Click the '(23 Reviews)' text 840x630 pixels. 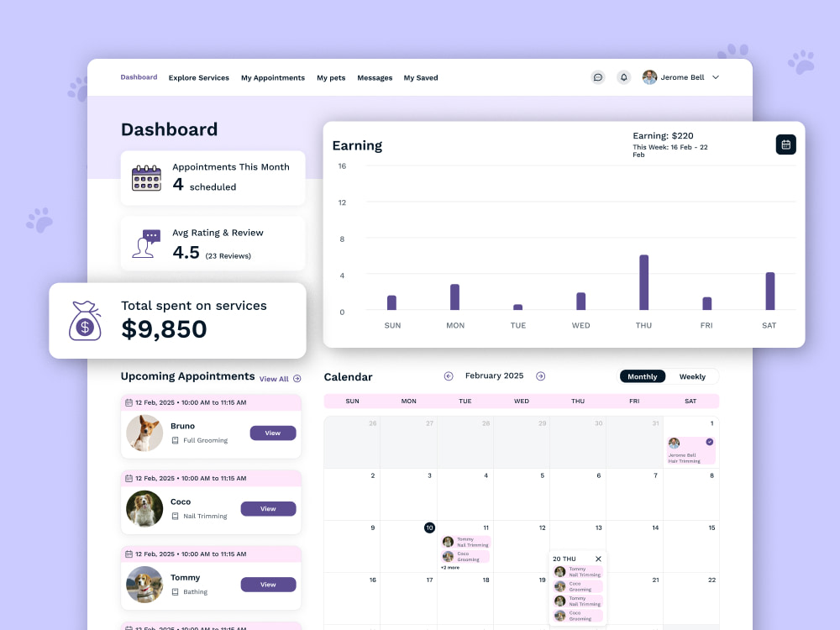point(228,256)
